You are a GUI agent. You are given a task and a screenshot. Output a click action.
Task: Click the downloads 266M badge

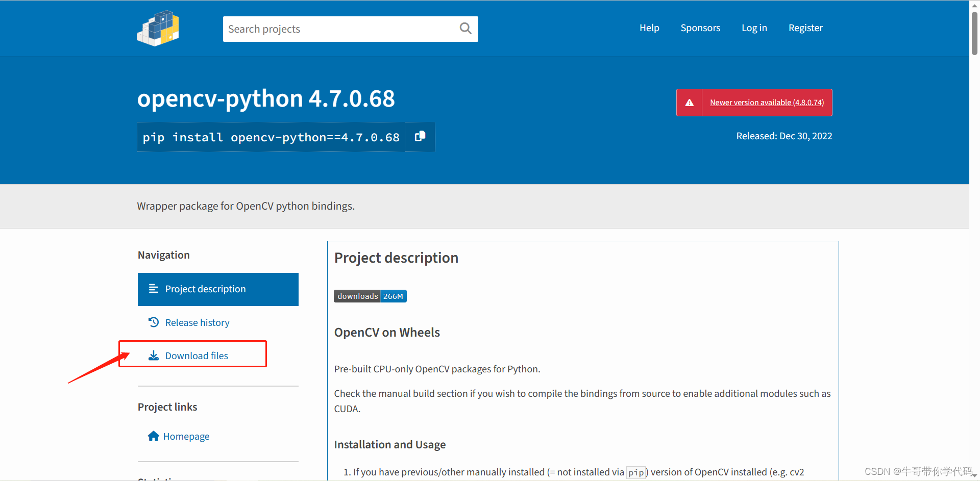click(x=370, y=296)
